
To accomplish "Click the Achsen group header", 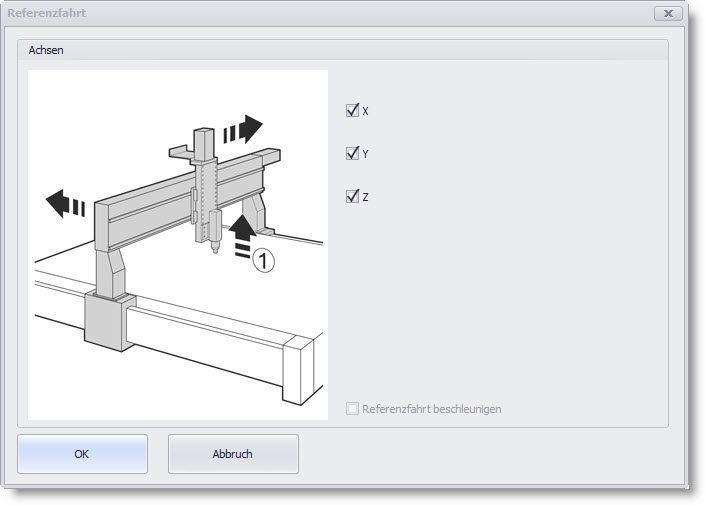I will tap(46, 50).
